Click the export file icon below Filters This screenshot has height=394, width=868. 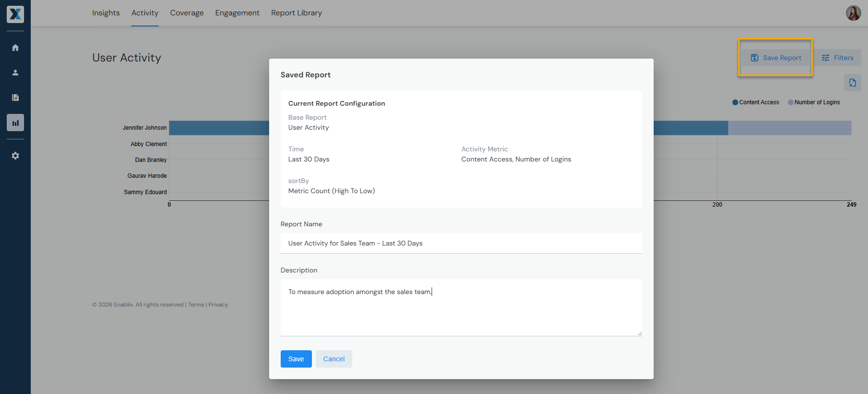pyautogui.click(x=852, y=83)
